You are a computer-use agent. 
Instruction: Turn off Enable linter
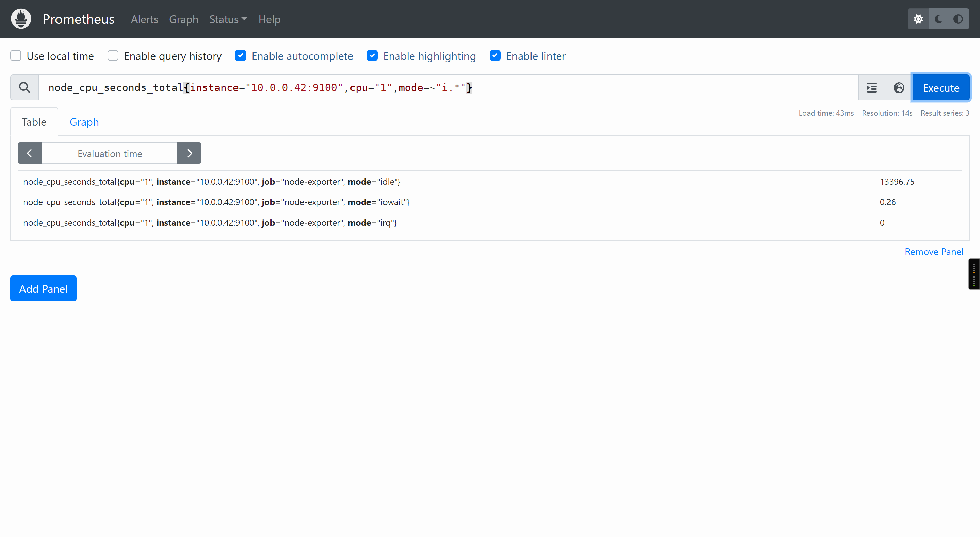pos(495,56)
